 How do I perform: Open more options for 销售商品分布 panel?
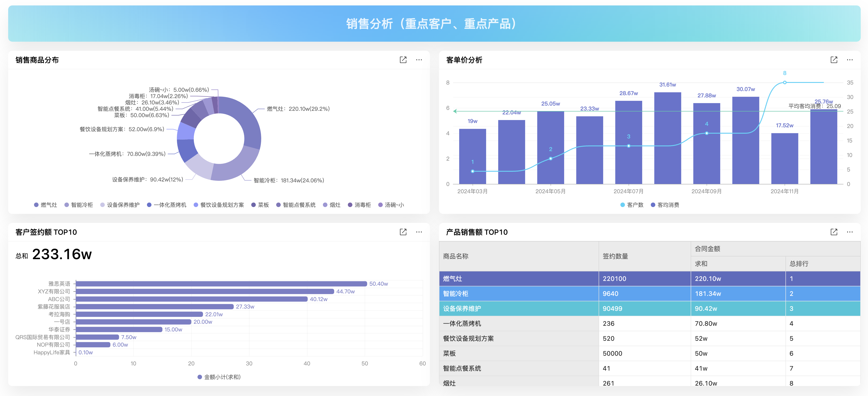coord(419,60)
